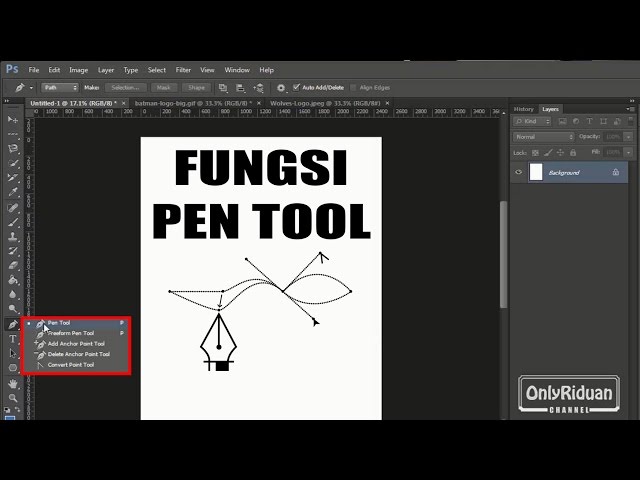Open the path arrangement icon

click(x=258, y=88)
